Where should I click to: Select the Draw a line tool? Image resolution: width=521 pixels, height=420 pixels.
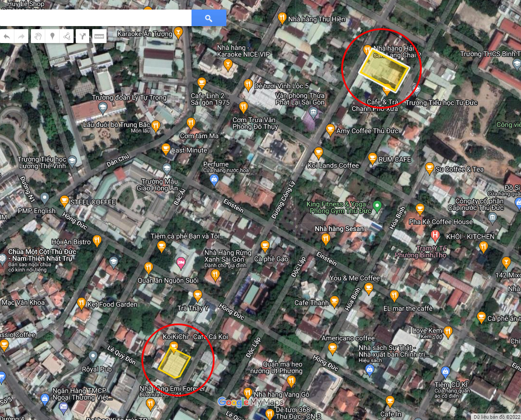point(67,36)
